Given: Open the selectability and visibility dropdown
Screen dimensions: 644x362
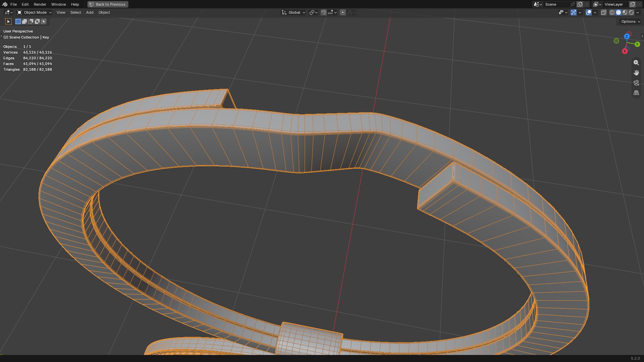Looking at the screenshot, I should click(563, 12).
